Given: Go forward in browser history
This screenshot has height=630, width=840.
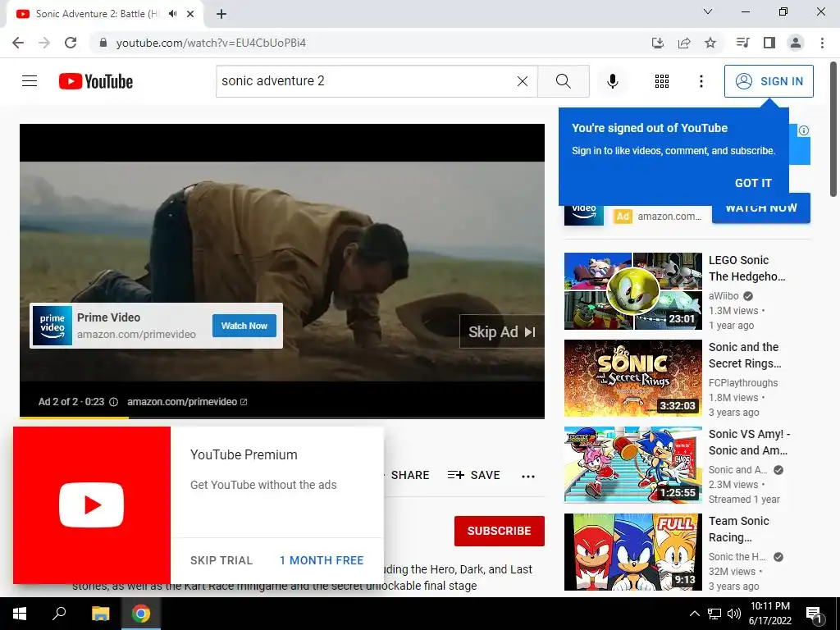Looking at the screenshot, I should pos(44,43).
